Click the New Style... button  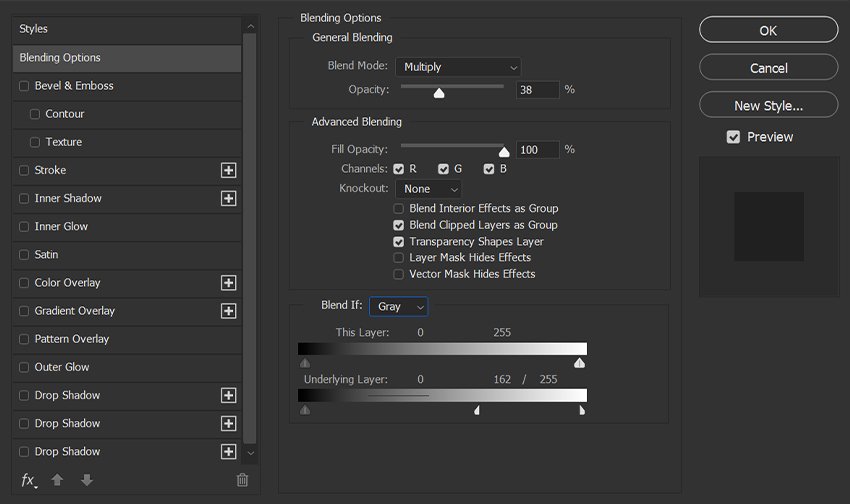click(769, 105)
